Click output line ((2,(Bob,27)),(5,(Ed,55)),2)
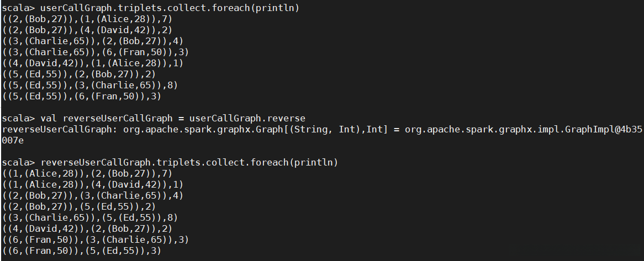Viewport: 644px width, 261px height. (x=77, y=206)
